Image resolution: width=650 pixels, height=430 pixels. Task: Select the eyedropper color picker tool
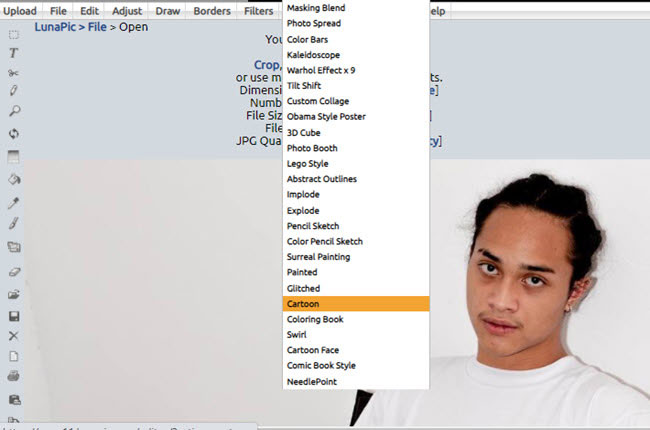14,202
